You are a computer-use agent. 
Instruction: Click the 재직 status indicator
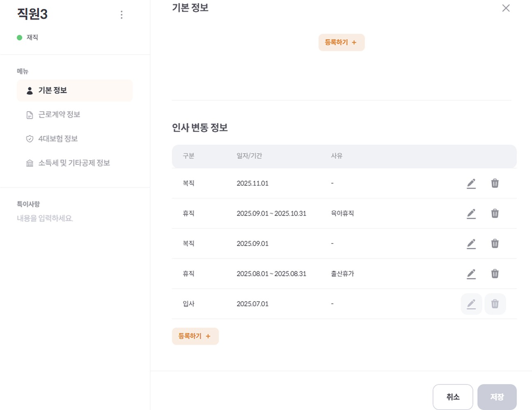pos(28,37)
